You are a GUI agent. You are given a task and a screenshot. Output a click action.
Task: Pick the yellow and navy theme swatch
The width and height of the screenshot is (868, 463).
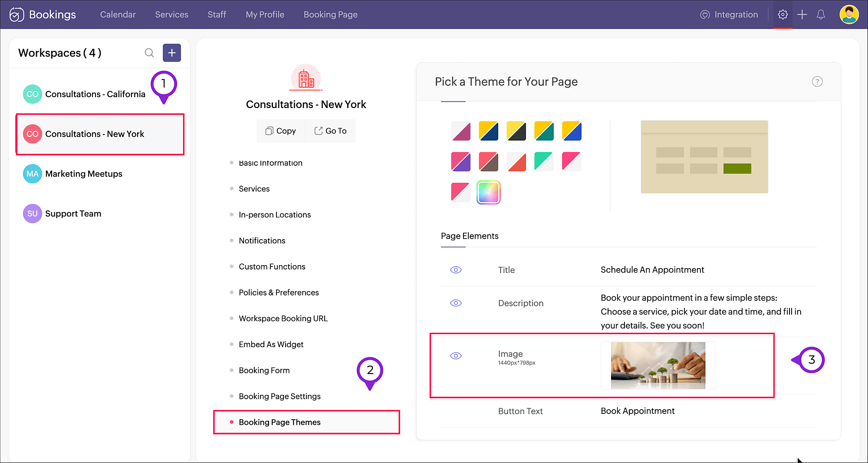coord(489,131)
